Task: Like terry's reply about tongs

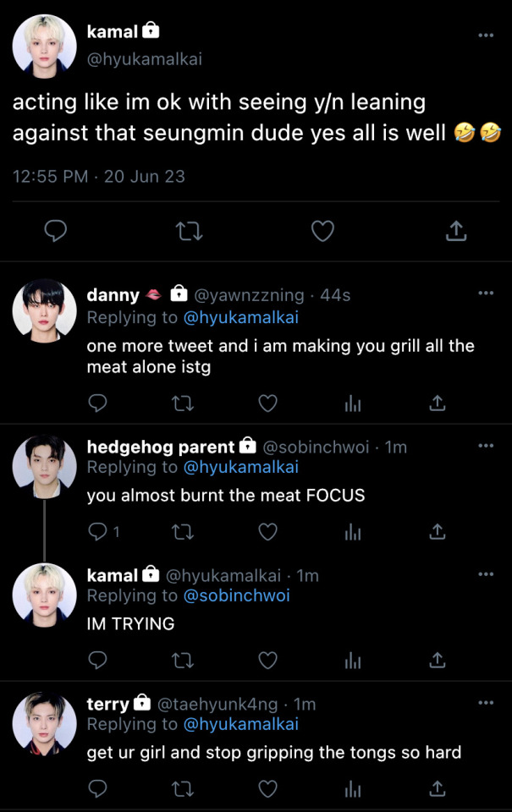Action: 268,788
